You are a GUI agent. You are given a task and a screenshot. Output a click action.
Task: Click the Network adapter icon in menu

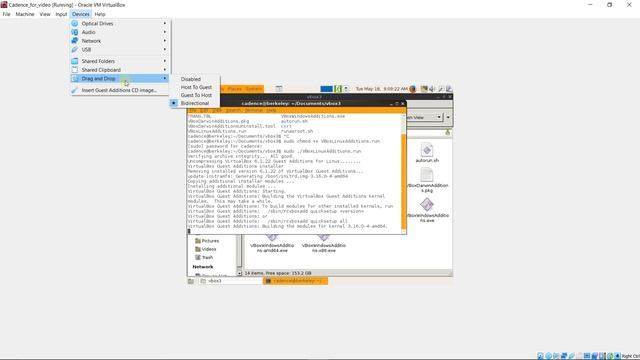pyautogui.click(x=75, y=41)
